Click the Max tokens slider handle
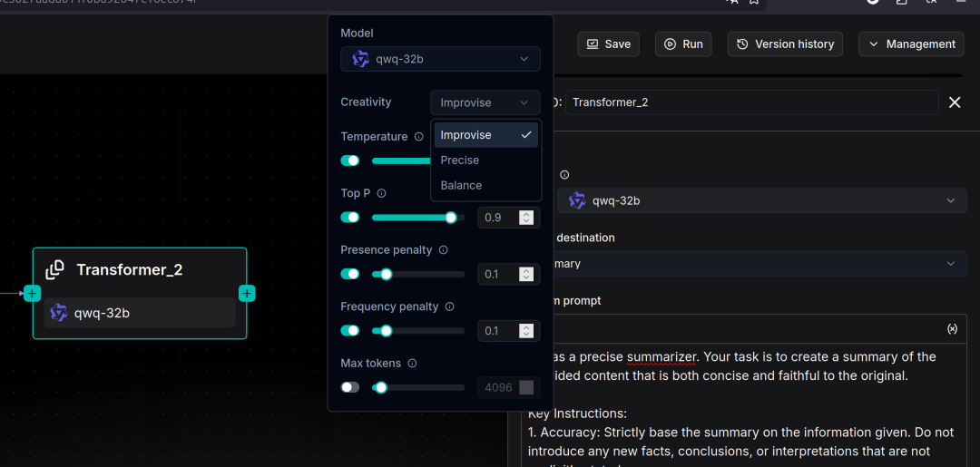 tap(380, 387)
